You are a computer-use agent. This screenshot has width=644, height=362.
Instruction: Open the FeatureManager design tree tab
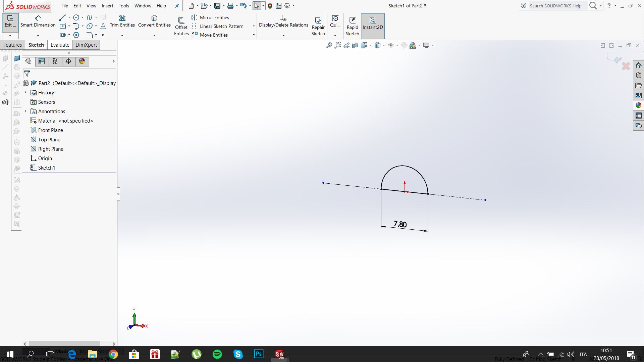tap(28, 61)
